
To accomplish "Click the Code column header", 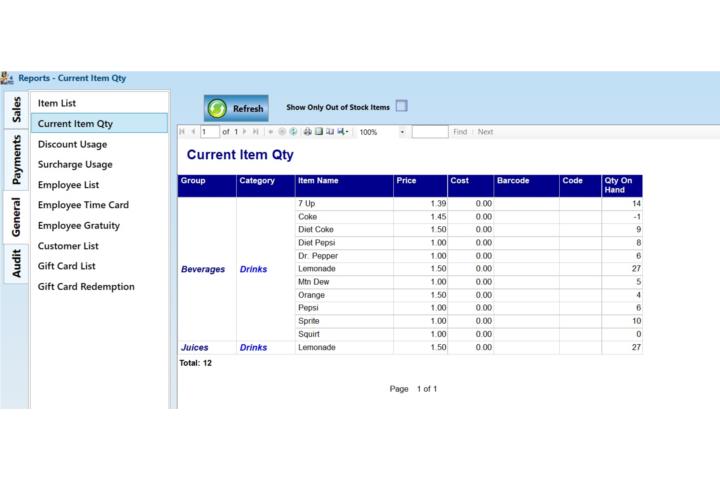I will (581, 186).
